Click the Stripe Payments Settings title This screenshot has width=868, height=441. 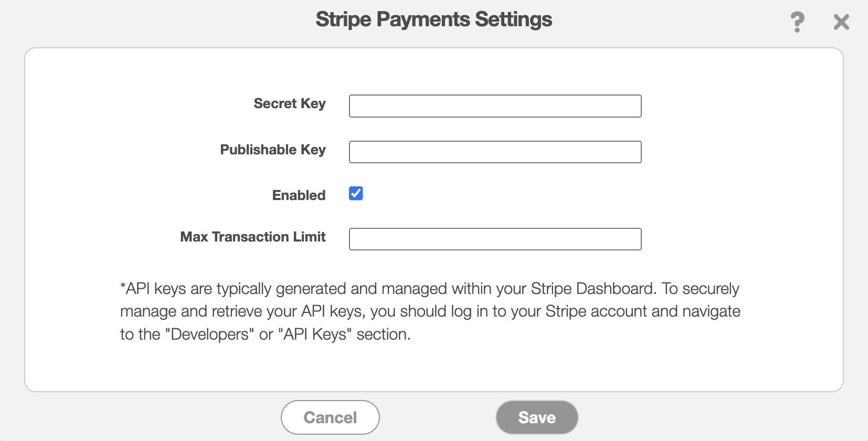pos(433,20)
